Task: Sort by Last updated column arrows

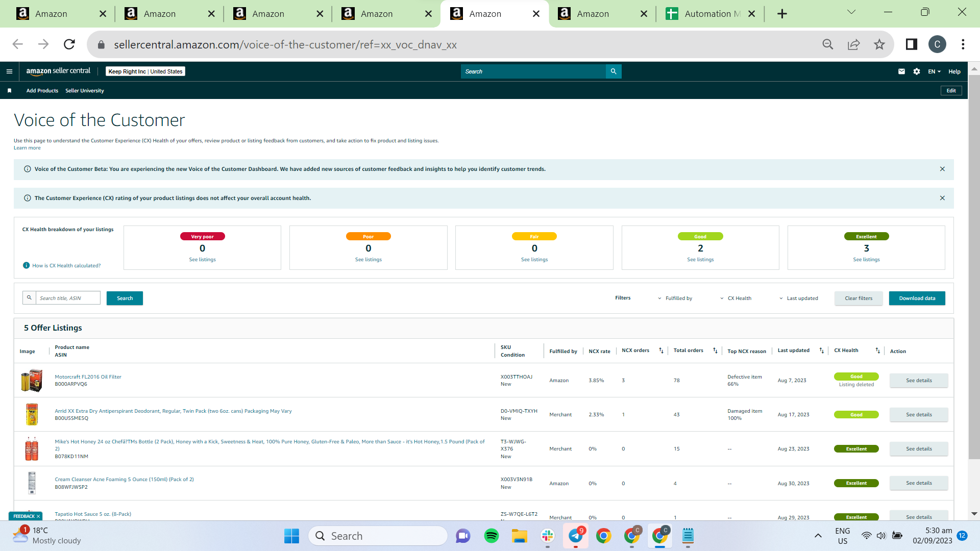Action: (822, 350)
